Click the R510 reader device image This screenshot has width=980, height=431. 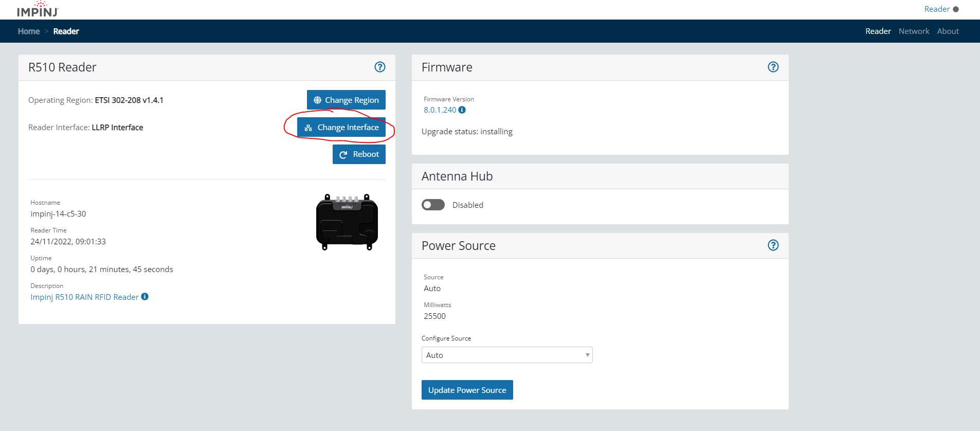347,222
